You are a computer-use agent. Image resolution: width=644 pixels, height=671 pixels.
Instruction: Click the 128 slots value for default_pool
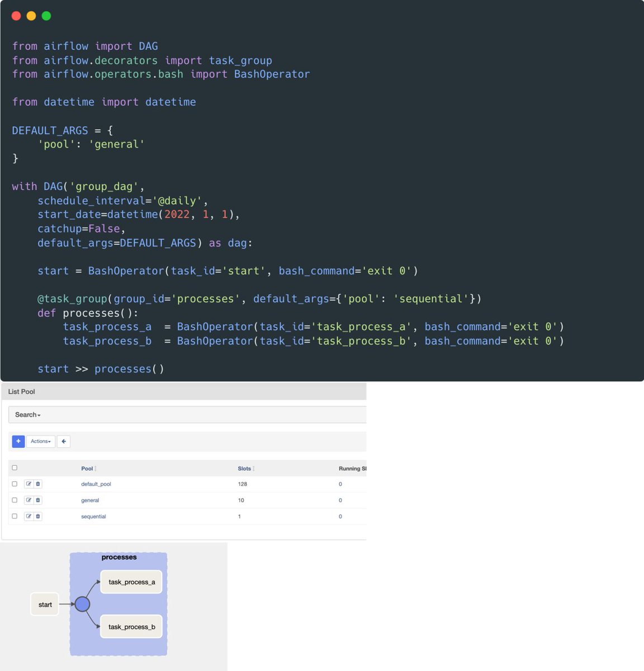(x=243, y=484)
